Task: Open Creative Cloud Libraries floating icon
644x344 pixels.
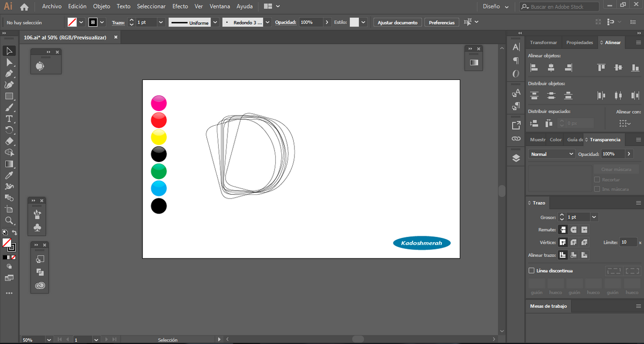Action: point(40,286)
